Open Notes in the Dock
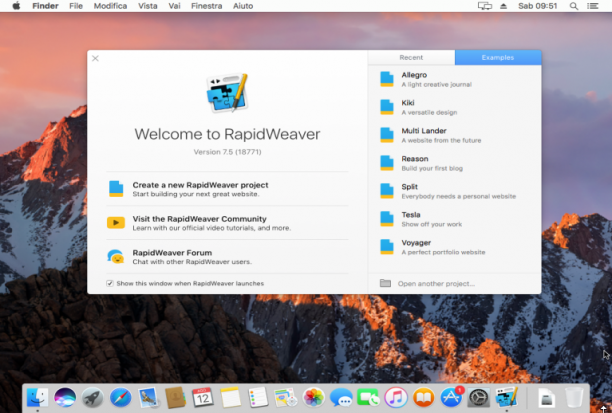The height and width of the screenshot is (413, 612). point(230,398)
